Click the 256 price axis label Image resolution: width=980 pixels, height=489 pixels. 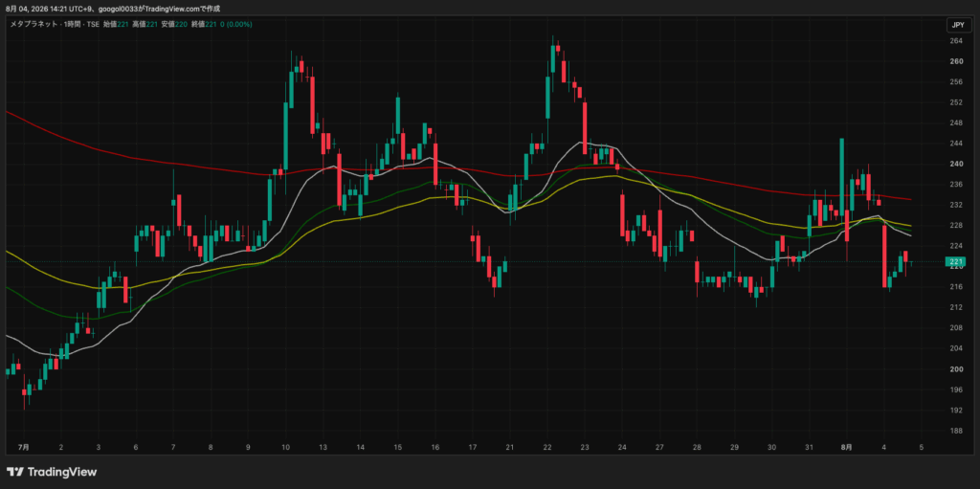point(956,82)
